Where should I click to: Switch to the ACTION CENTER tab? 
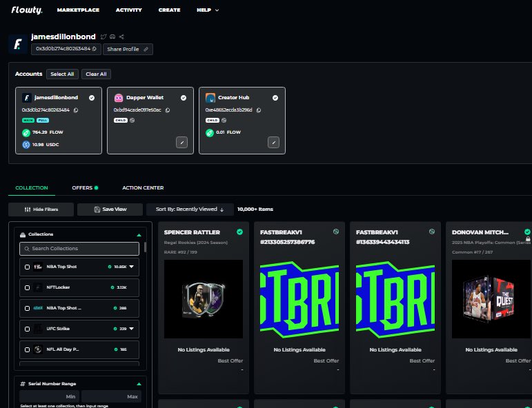pyautogui.click(x=143, y=187)
